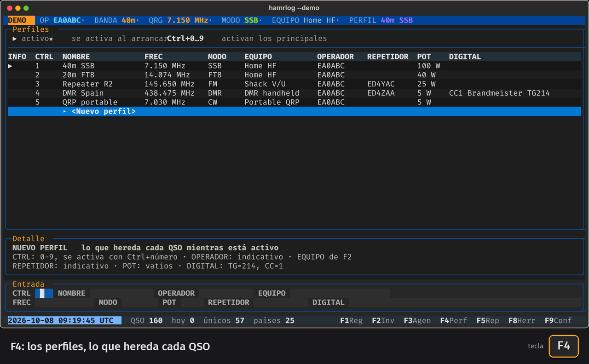Click the header-row OPERADOR column header
Screen dimensions: 589x364
pyautogui.click(x=335, y=57)
